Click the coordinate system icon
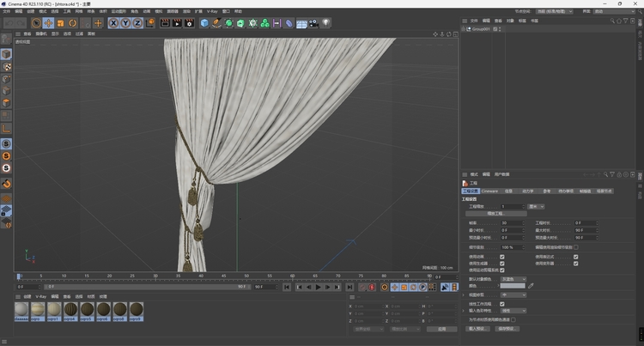 [x=150, y=23]
